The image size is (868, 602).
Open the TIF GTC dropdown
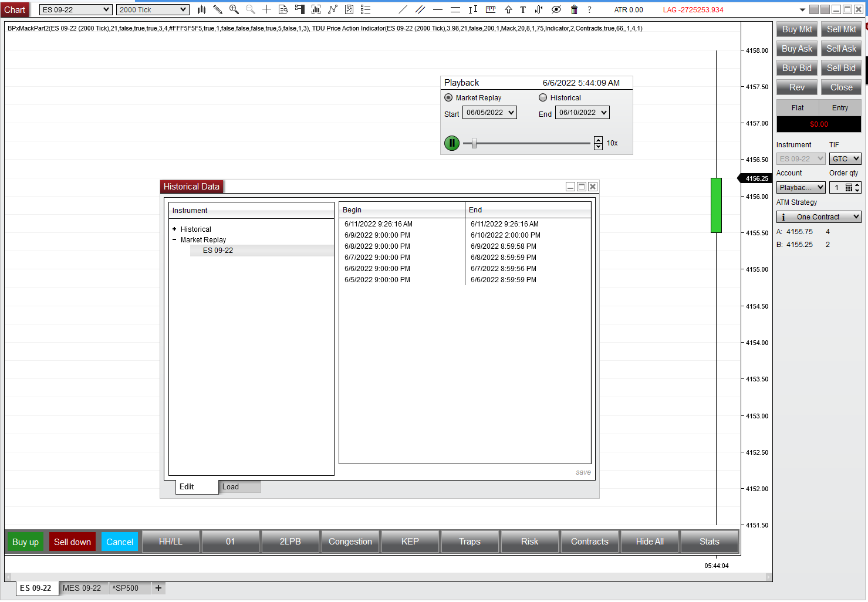tap(845, 159)
